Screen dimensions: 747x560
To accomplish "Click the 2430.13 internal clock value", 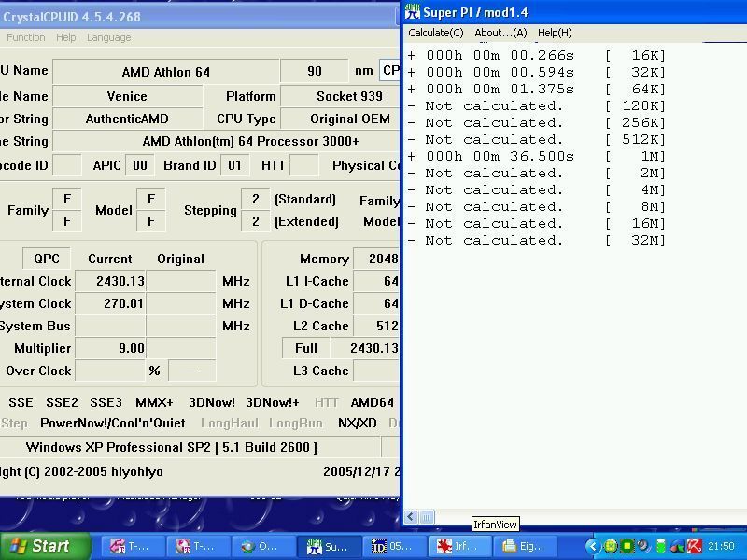I will 110,281.
